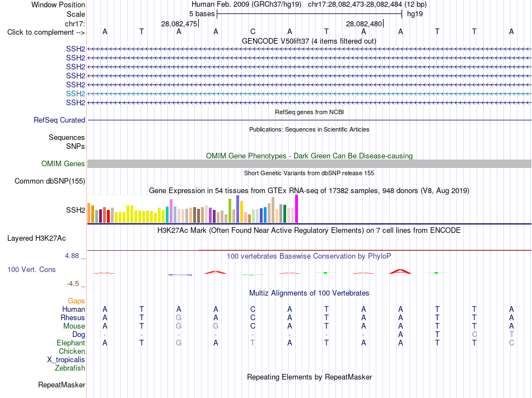Open the RefSeq Curated track label
The height and width of the screenshot is (398, 532).
(59, 120)
